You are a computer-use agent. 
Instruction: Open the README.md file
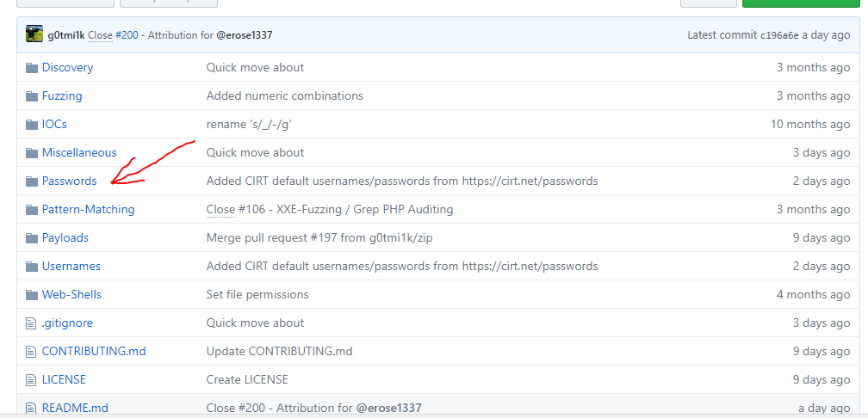tap(75, 408)
